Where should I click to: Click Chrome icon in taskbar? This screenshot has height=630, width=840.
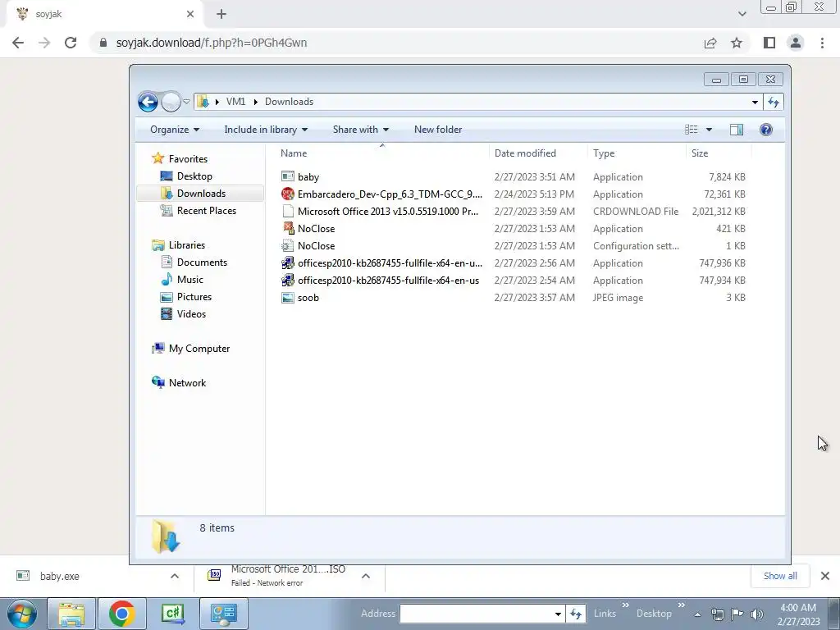click(x=121, y=614)
